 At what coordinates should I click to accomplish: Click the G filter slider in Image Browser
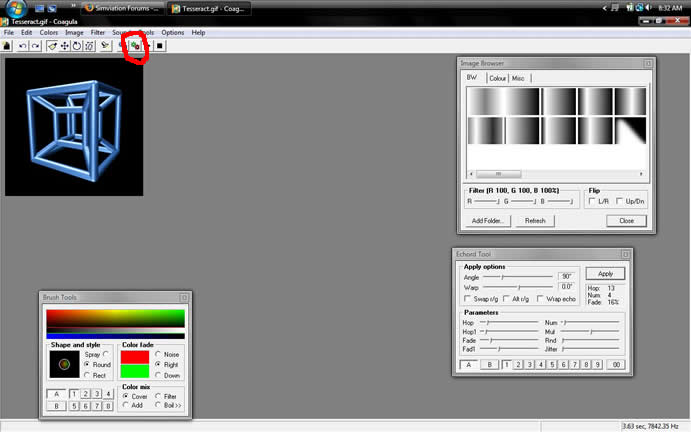pos(523,201)
